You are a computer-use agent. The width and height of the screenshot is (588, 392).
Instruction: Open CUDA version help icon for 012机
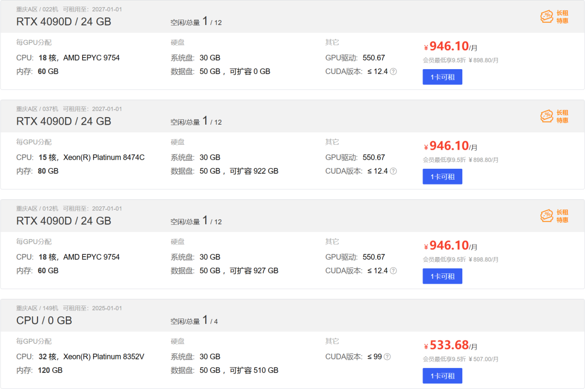(393, 271)
